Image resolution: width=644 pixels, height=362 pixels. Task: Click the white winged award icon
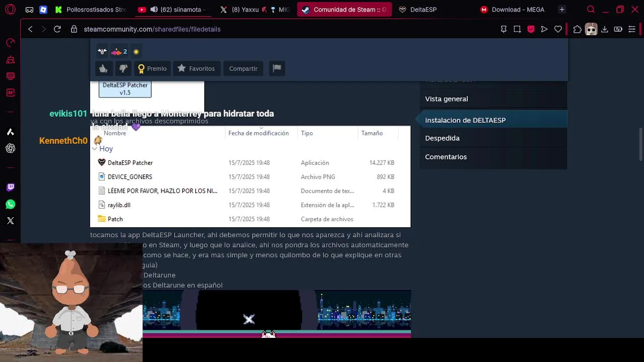tap(102, 51)
